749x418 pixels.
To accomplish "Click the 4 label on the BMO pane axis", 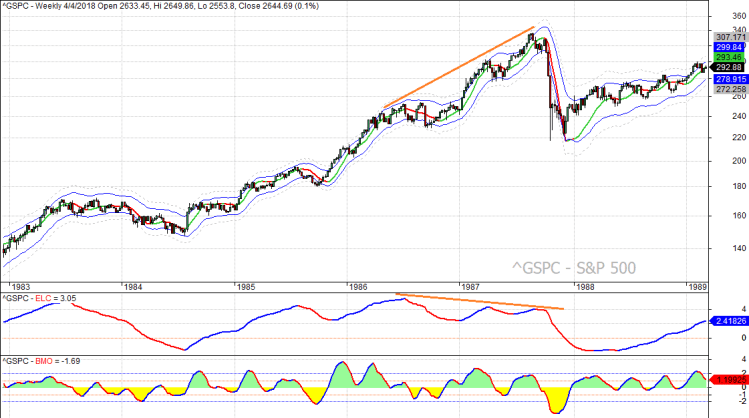I will click(x=743, y=359).
